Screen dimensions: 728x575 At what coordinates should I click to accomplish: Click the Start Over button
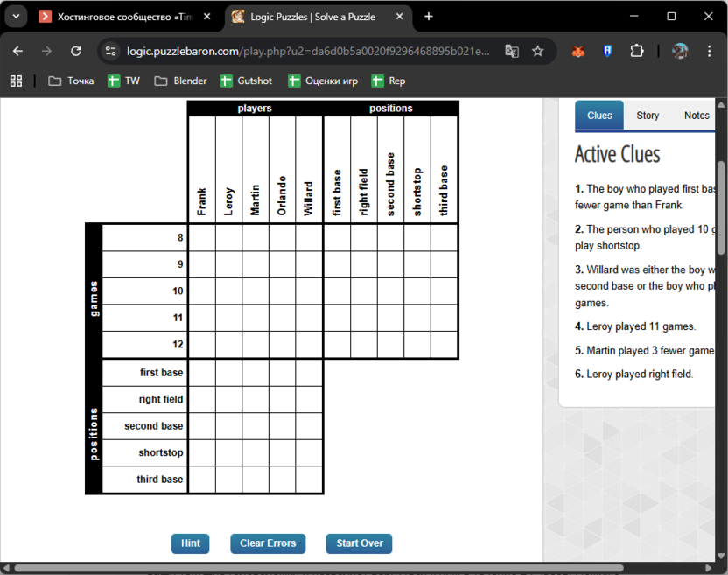click(359, 543)
